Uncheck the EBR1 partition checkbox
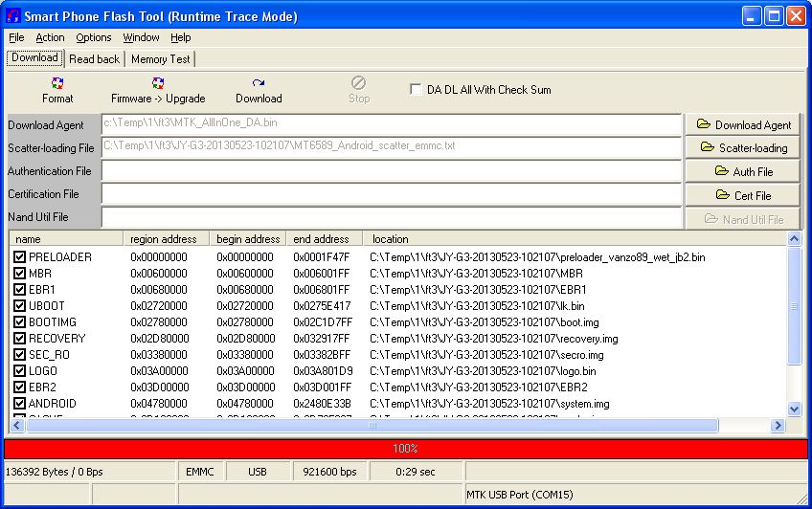The width and height of the screenshot is (812, 509). tap(19, 290)
